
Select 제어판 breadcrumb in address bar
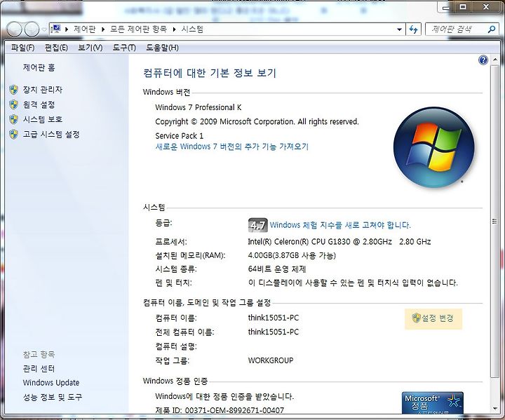tap(84, 29)
